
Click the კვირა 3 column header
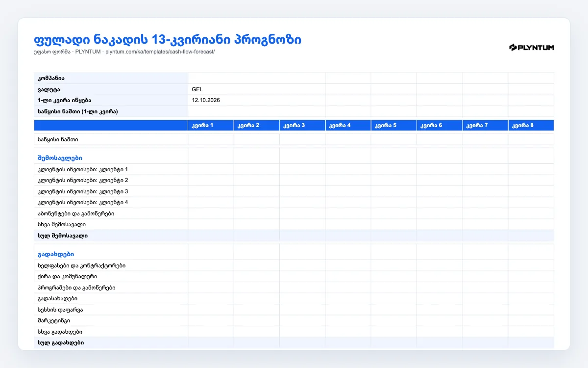pyautogui.click(x=302, y=126)
